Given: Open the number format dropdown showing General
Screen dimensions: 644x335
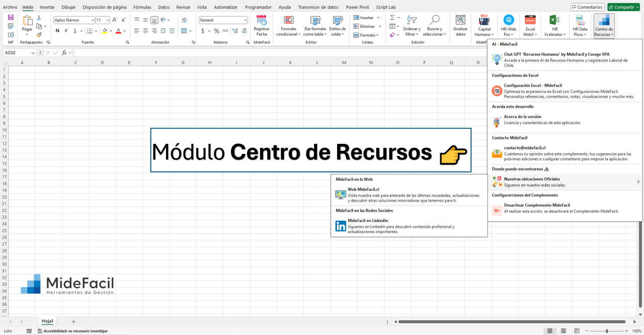Looking at the screenshot, I should click(223, 19).
